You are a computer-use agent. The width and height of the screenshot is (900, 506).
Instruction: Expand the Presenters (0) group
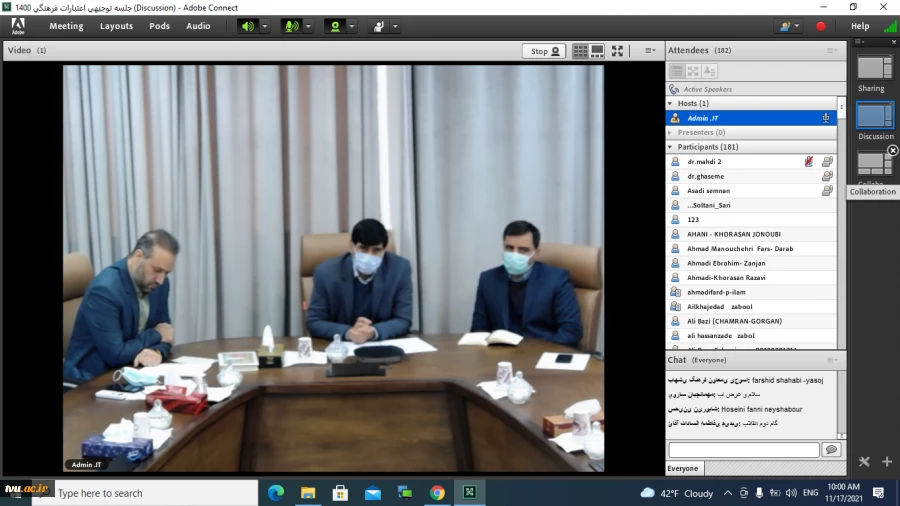[x=670, y=133]
